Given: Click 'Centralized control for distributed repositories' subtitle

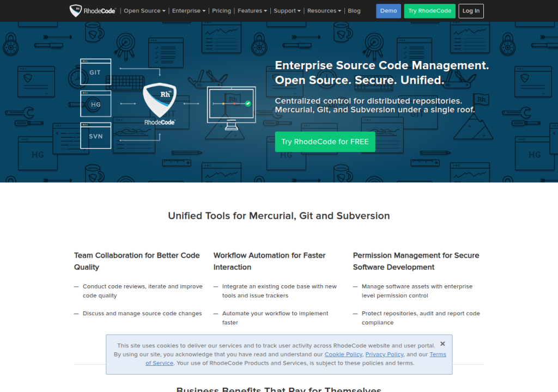Looking at the screenshot, I should 375,105.
